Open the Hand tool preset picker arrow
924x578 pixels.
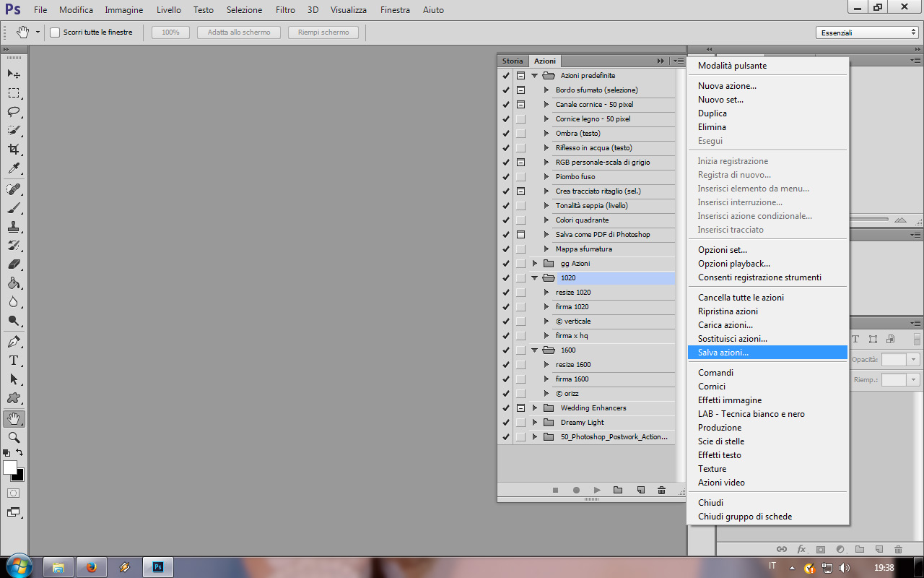pyautogui.click(x=38, y=33)
